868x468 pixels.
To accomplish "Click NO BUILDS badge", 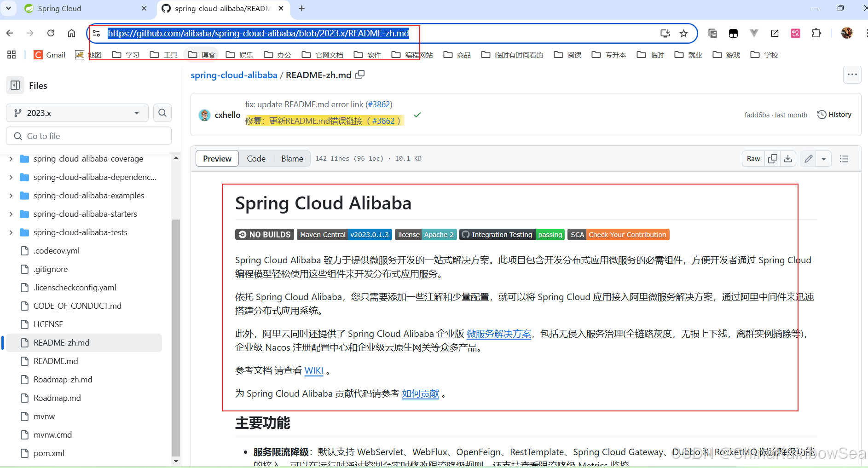I will pos(265,235).
